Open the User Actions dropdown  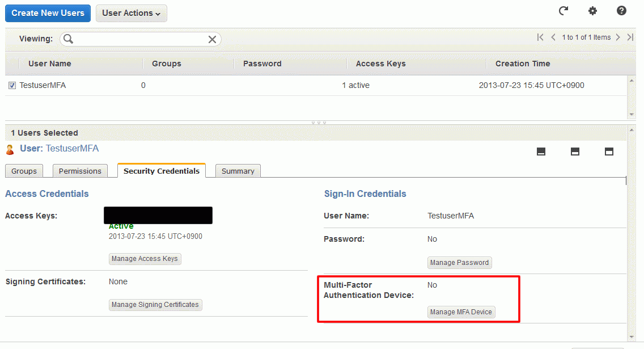[x=132, y=13]
